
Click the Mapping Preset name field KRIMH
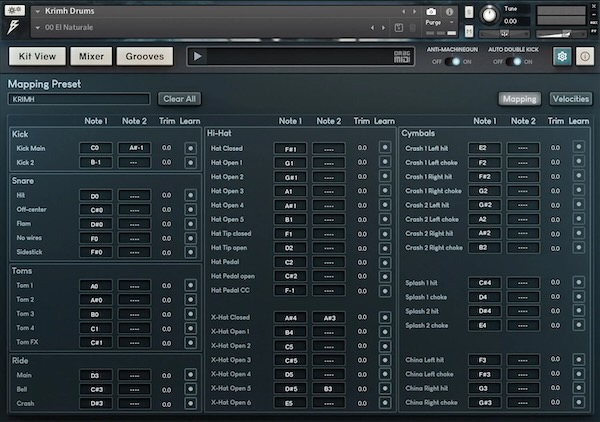click(79, 99)
